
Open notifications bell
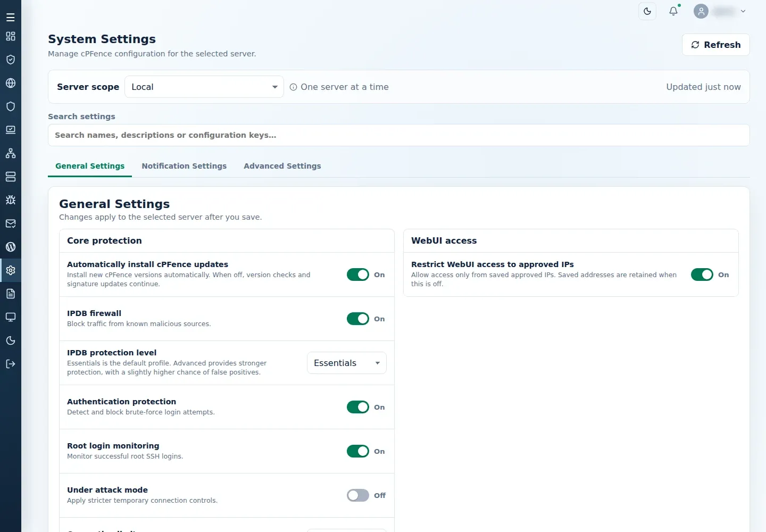click(x=673, y=11)
